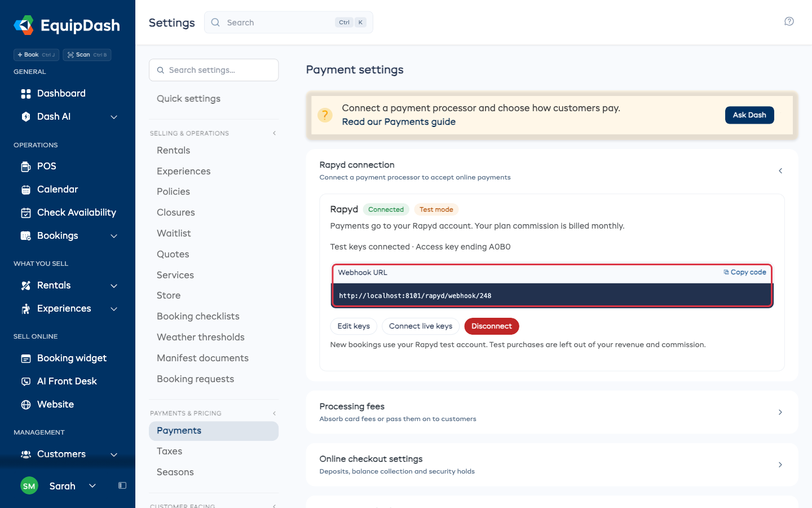Click the Ask Dash button

[749, 115]
